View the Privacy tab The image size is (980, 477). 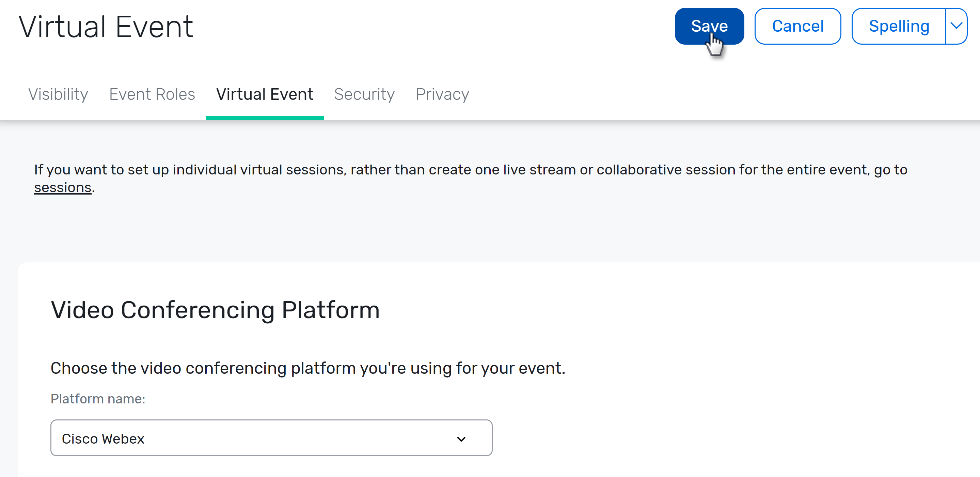[442, 94]
